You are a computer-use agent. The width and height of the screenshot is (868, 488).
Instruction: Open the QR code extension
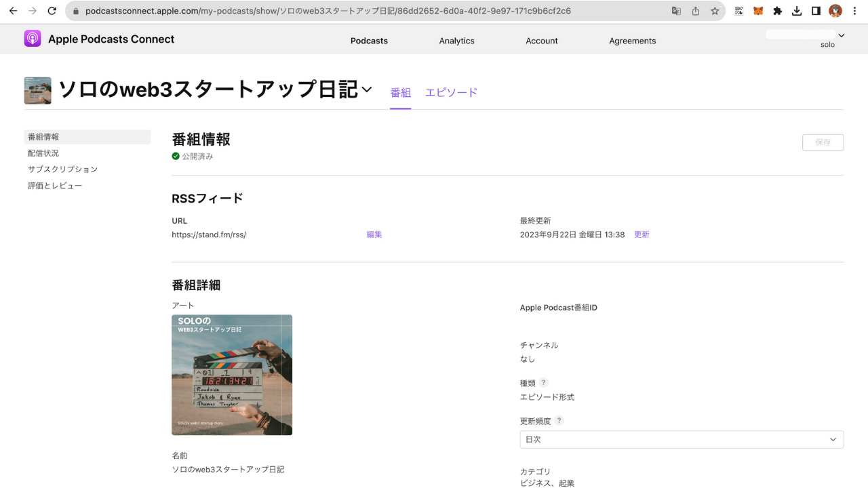pos(739,11)
